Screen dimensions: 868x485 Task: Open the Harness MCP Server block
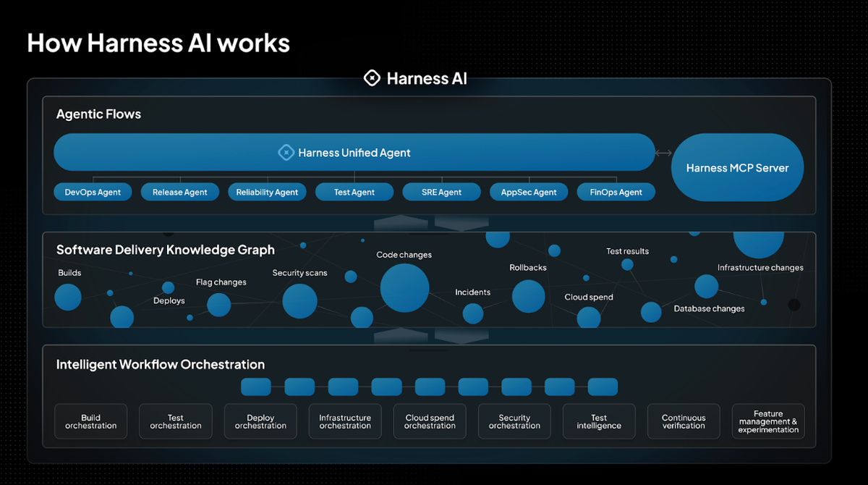[737, 168]
